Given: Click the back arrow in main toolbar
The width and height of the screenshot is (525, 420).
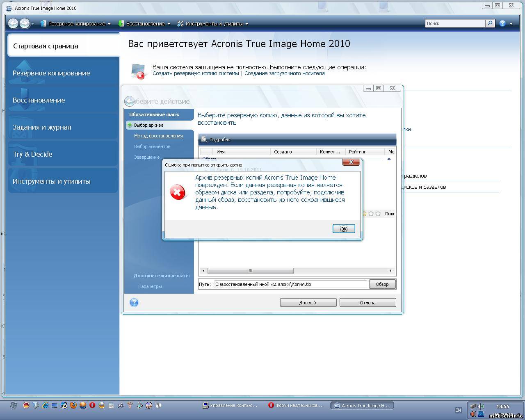Looking at the screenshot, I should point(13,23).
